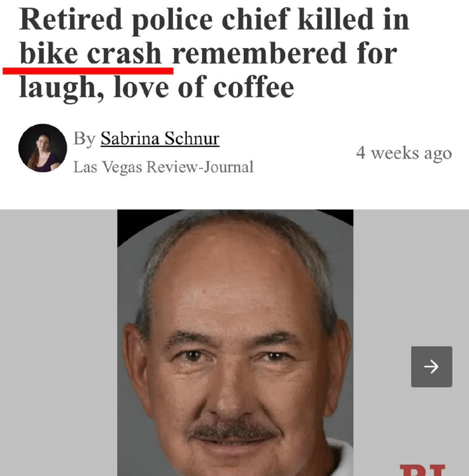Click the red RJ logo watermark
Viewport: 469px width, 476px height.
point(423,470)
